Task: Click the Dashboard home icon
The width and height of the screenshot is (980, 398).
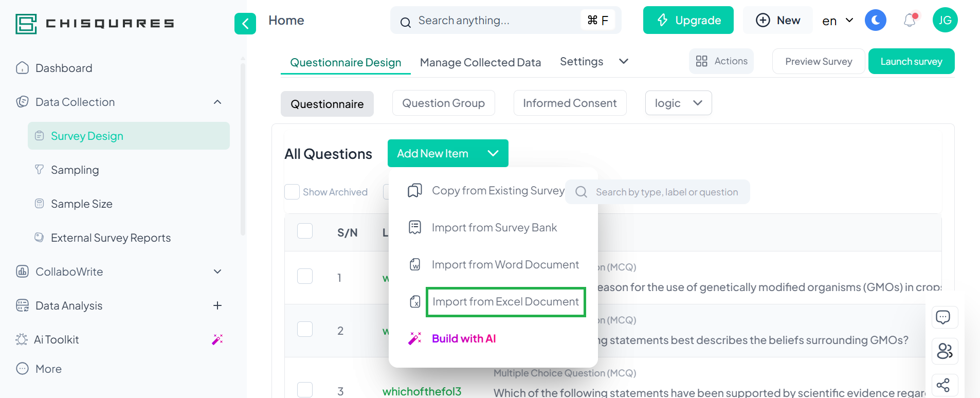Action: (22, 68)
